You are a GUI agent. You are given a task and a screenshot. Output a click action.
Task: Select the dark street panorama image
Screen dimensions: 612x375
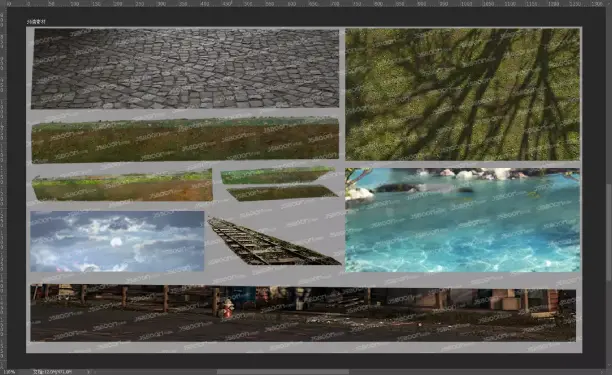pos(303,313)
